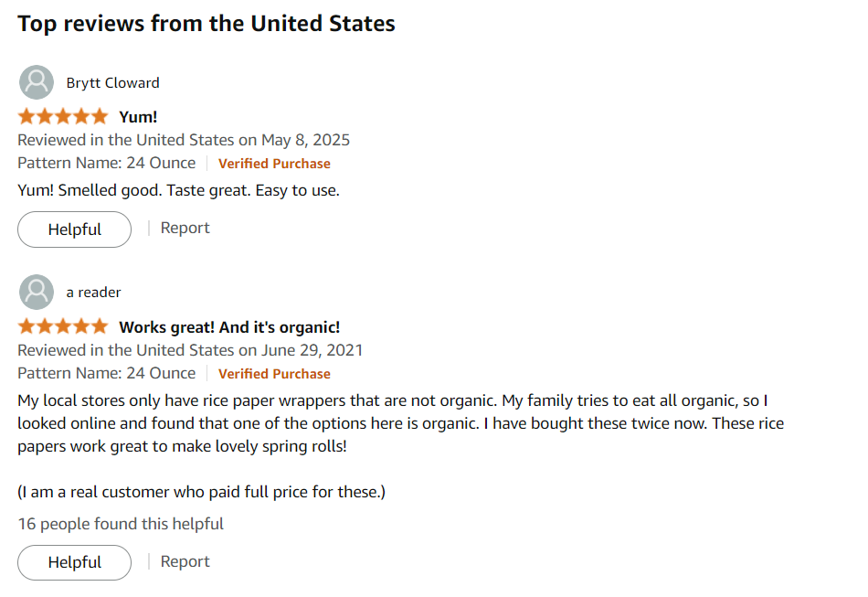Click the 'I am a real customer' review sentence
The image size is (868, 597).
(201, 492)
